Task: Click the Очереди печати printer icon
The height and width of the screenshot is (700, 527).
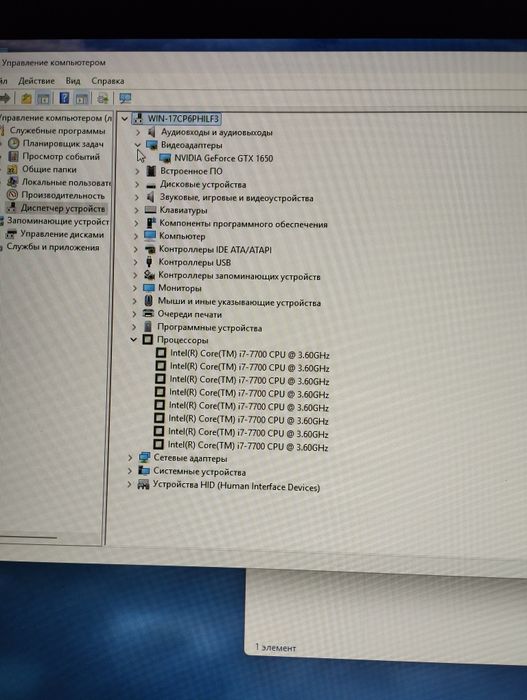Action: (x=148, y=314)
